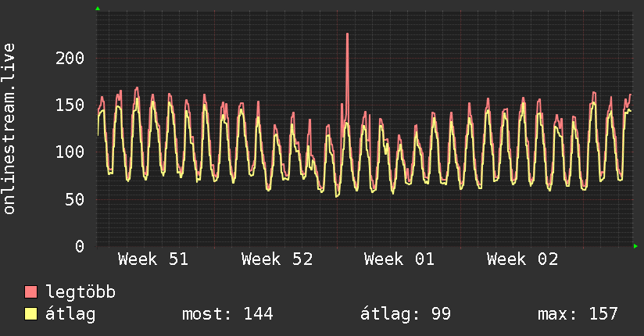
Task: Click the 50 y-axis label
Action: click(75, 199)
